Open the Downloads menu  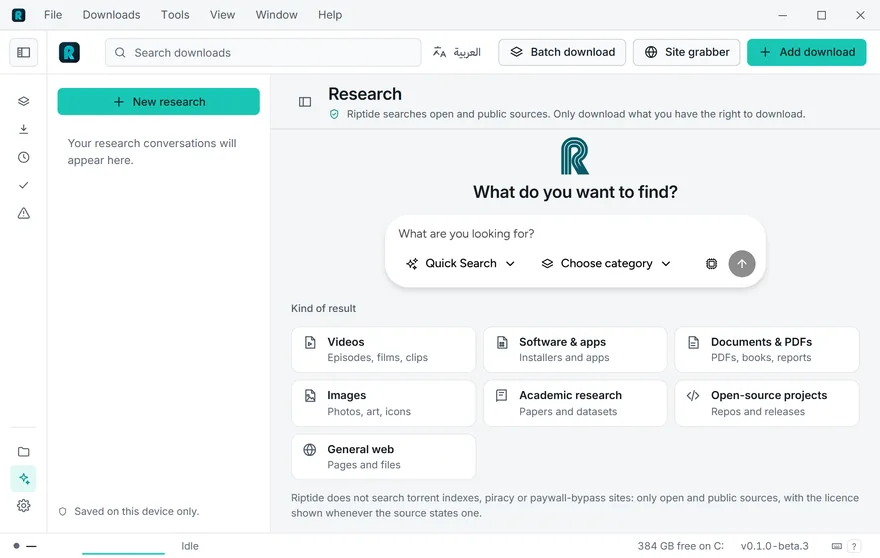[x=111, y=15]
